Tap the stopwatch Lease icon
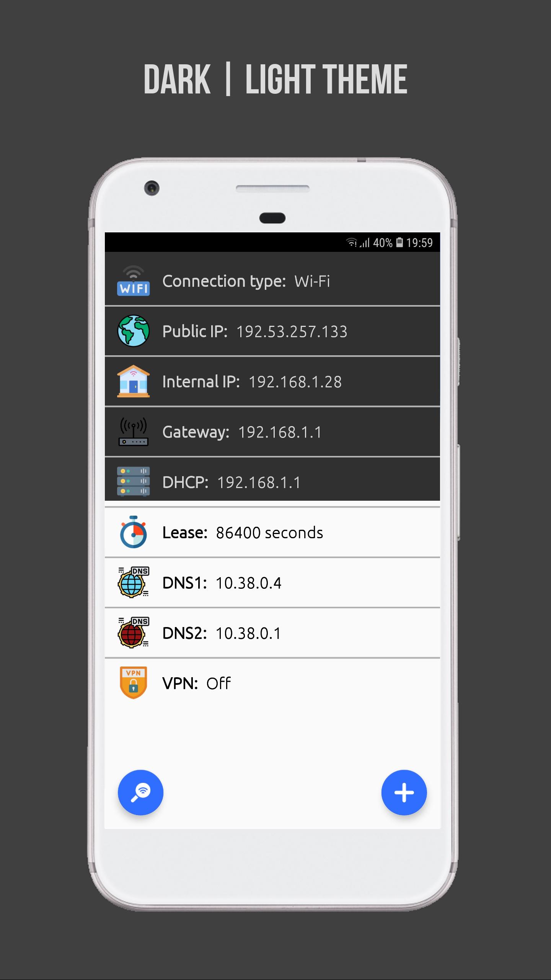The height and width of the screenshot is (980, 551). [133, 532]
